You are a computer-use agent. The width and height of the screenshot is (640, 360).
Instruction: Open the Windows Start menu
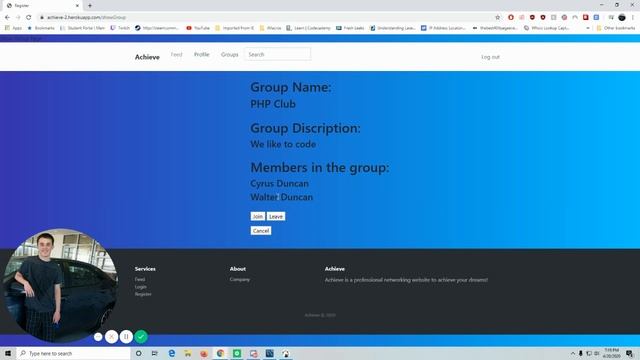click(x=8, y=353)
